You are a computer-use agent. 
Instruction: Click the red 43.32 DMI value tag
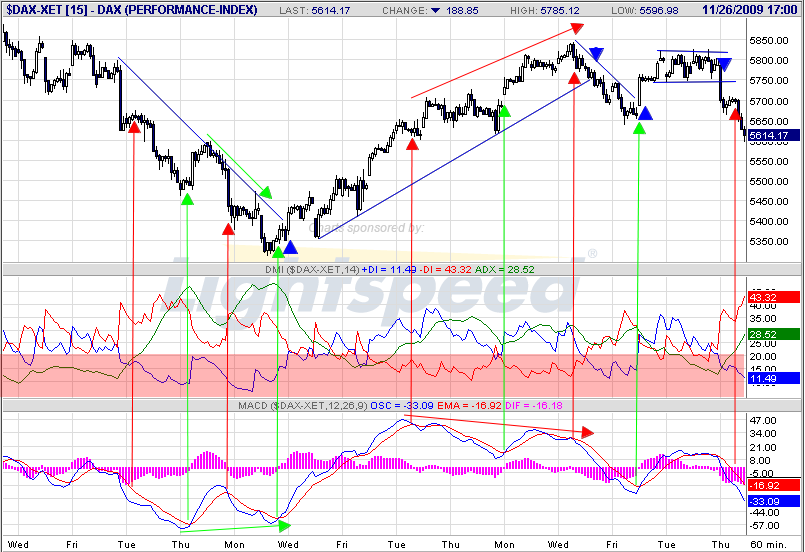pyautogui.click(x=774, y=297)
